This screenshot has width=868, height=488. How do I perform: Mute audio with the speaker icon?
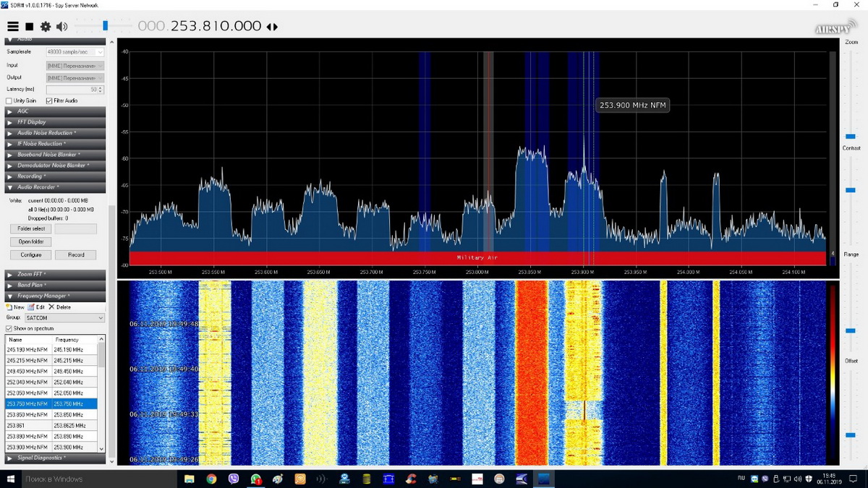click(x=61, y=27)
